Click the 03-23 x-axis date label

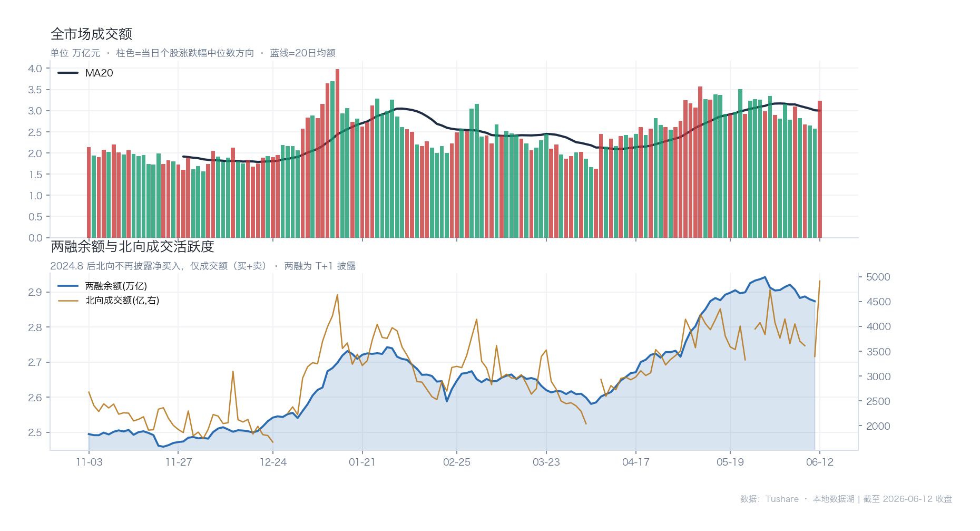(546, 462)
